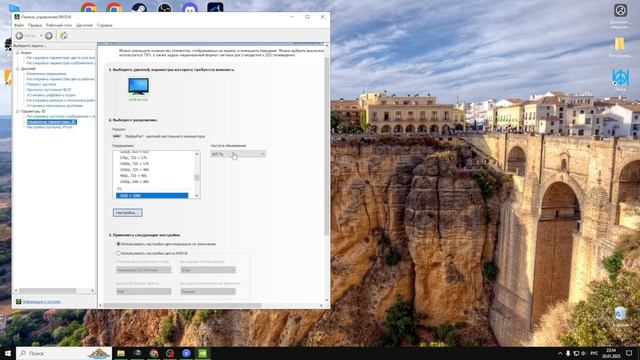This screenshot has height=360, width=640.
Task: Collapse the Видео tree node
Action: [18, 53]
